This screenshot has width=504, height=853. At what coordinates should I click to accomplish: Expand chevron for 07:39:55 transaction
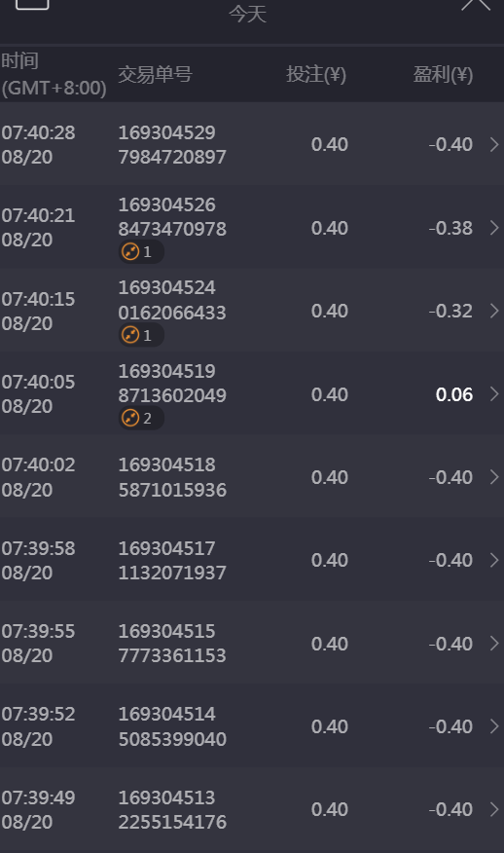(x=494, y=644)
